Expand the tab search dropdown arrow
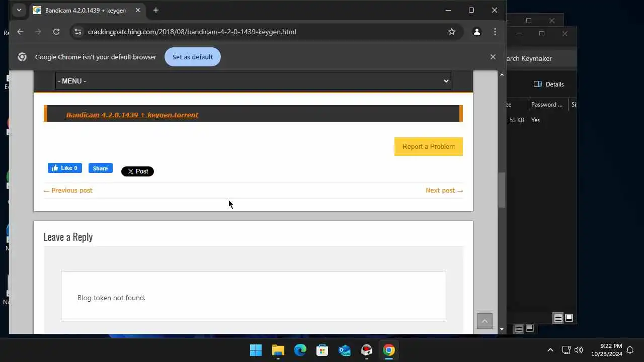 click(x=19, y=10)
